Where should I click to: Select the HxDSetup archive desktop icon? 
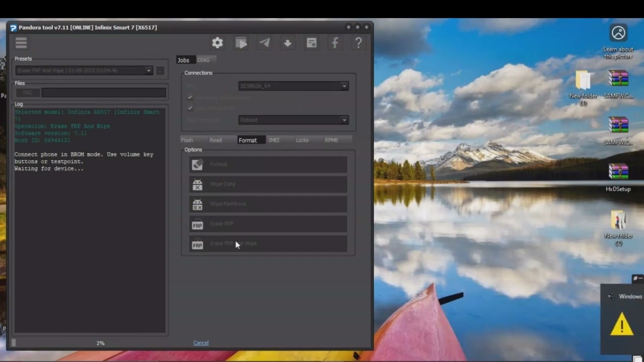point(618,177)
